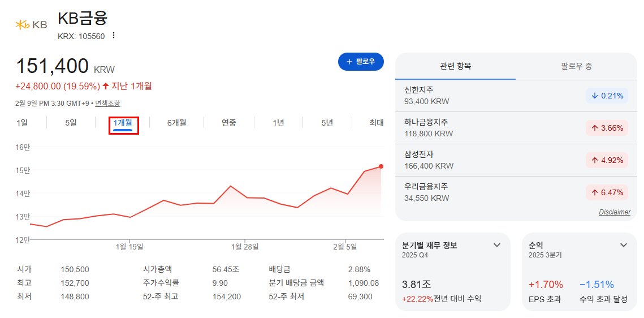644x318 pixels.
Task: Select the 5년 time range tab
Action: coord(327,122)
